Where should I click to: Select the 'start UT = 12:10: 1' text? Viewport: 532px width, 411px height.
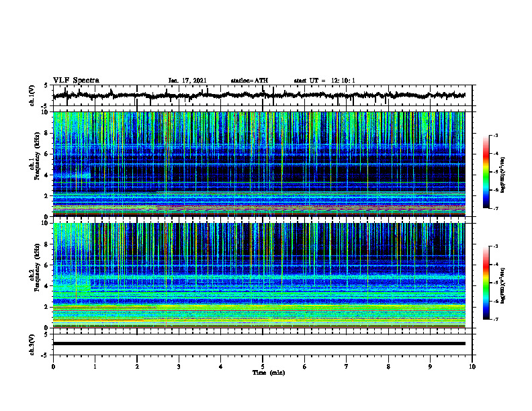[x=324, y=81]
